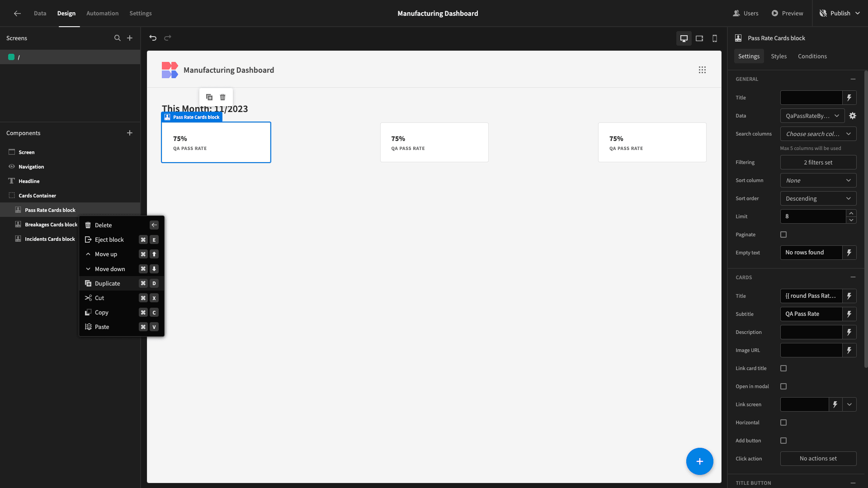The height and width of the screenshot is (488, 868).
Task: Click the back arrow icon
Action: 17,13
